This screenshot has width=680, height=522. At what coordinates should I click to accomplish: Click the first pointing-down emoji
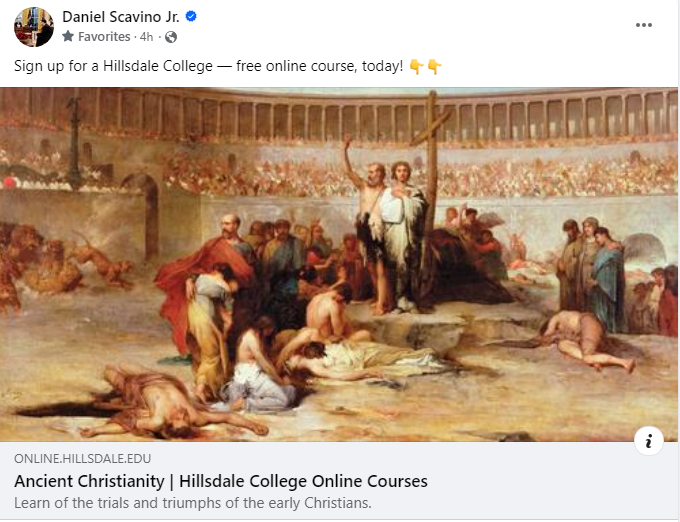pyautogui.click(x=417, y=66)
